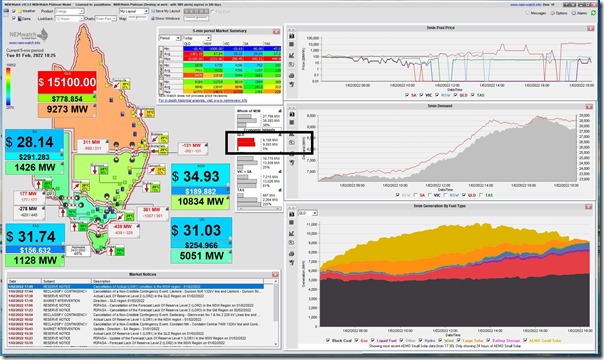Click the printer icon in Fuel Type chart panel
The height and width of the screenshot is (360, 604).
292,254
